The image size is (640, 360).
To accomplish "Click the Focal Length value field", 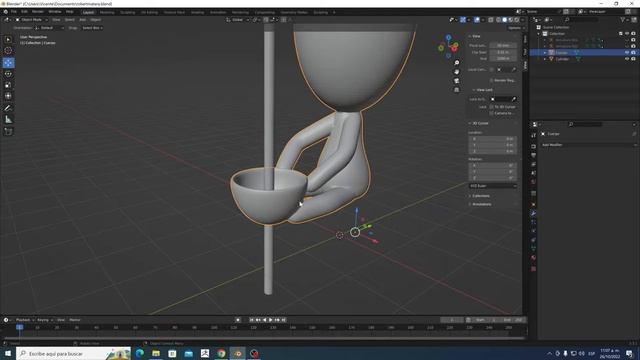I will coord(503,46).
